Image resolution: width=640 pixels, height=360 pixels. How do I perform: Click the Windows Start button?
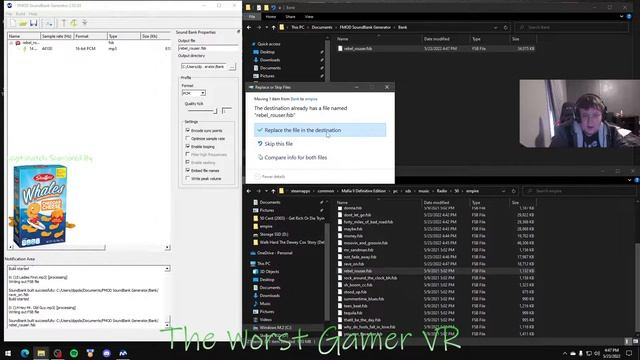tap(8, 353)
